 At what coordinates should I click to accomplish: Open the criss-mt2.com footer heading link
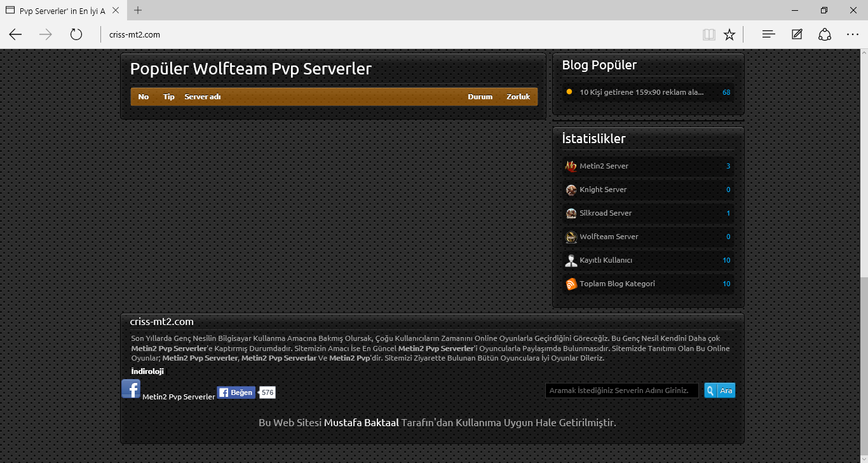click(161, 322)
